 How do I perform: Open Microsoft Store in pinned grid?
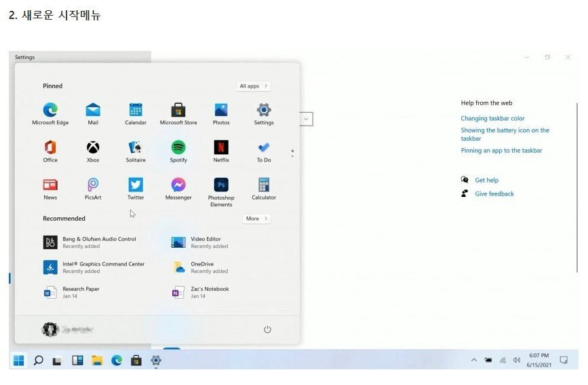click(x=178, y=114)
